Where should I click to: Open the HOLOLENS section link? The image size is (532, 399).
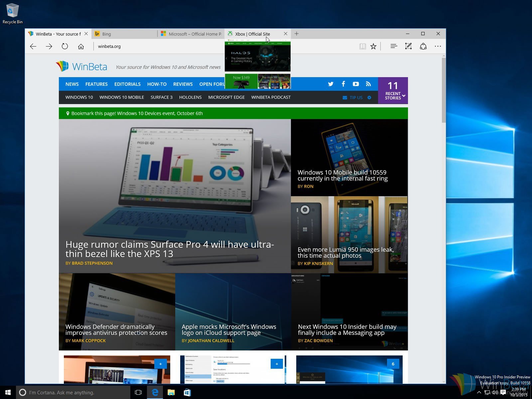(190, 97)
